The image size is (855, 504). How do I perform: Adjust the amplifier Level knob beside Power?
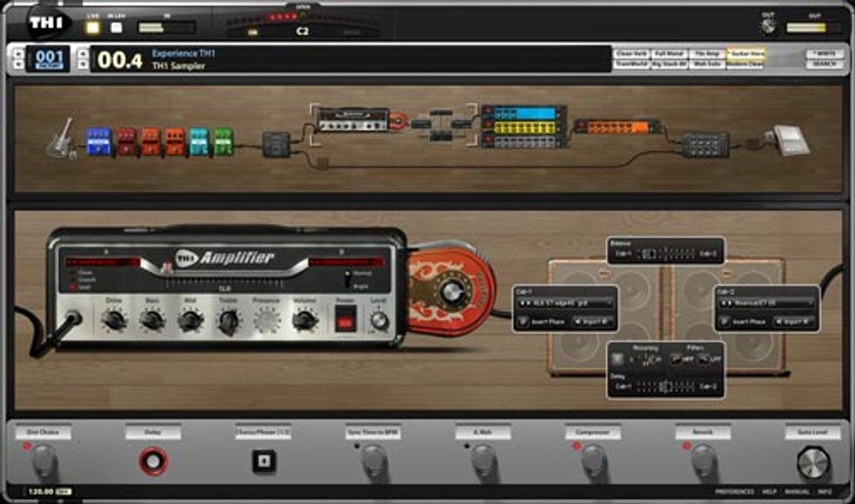click(x=379, y=321)
